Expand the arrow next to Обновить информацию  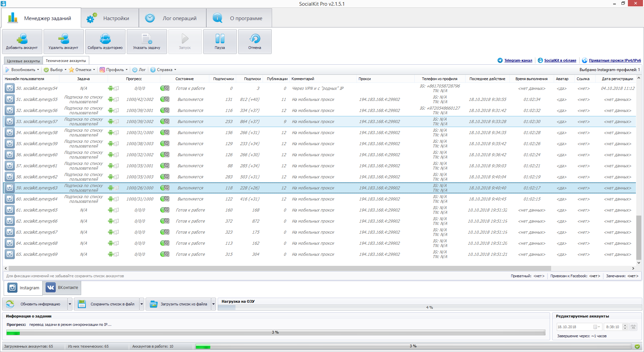pyautogui.click(x=70, y=304)
